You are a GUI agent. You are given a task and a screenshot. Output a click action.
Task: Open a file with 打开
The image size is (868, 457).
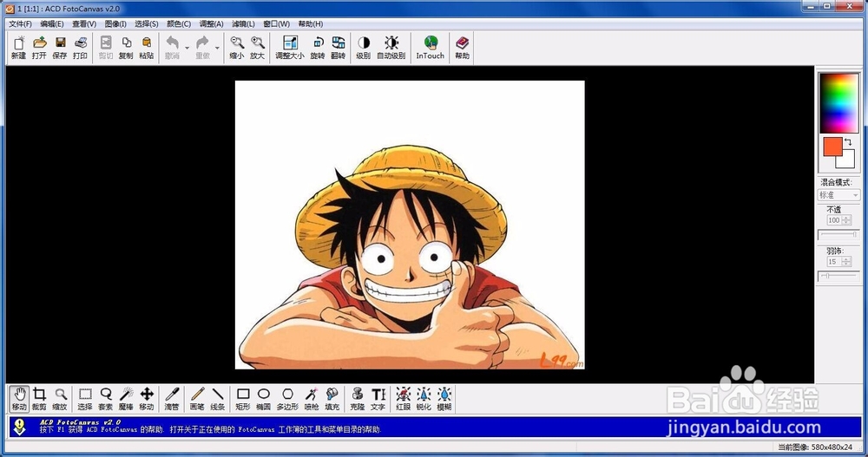39,48
